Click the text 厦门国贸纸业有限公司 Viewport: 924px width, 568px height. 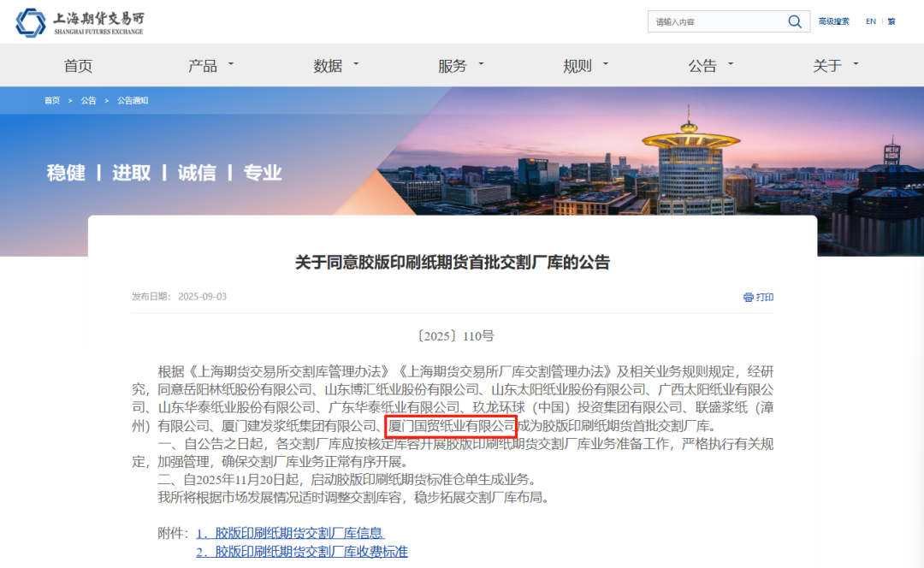coord(452,425)
